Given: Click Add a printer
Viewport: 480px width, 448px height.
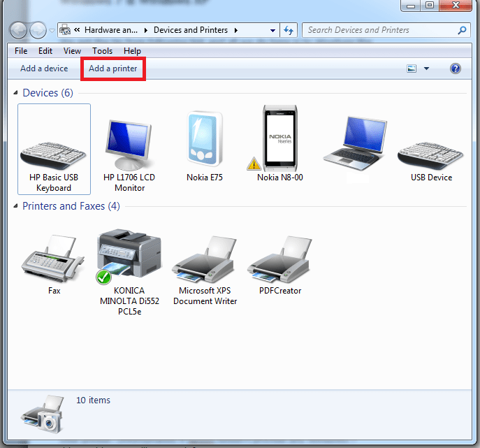Looking at the screenshot, I should 113,68.
